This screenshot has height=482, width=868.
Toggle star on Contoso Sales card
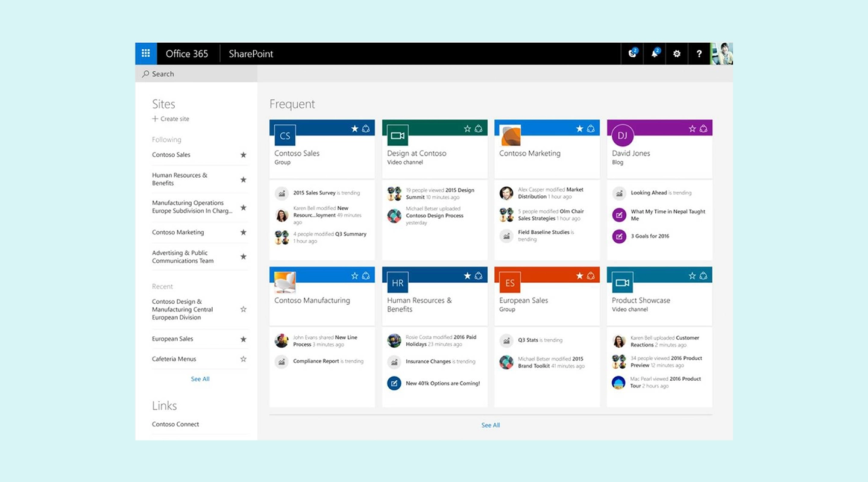pyautogui.click(x=354, y=128)
